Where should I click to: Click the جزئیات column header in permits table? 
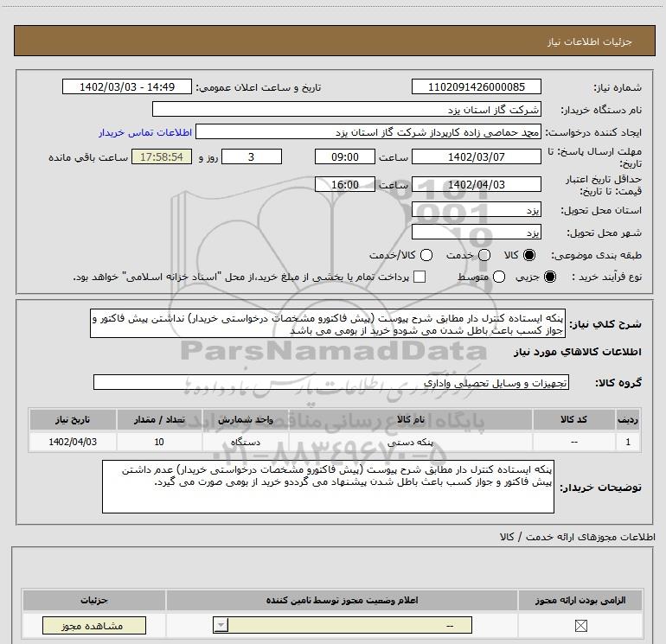[94, 600]
